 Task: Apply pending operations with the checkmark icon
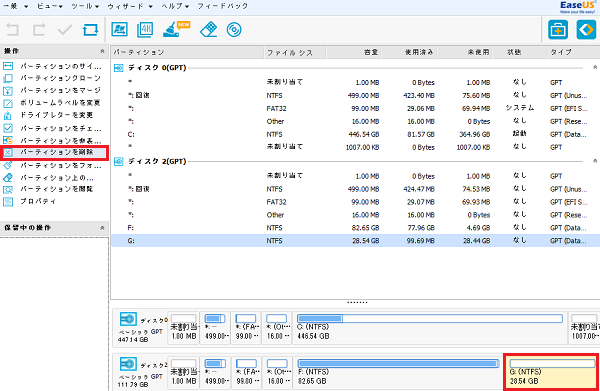point(65,29)
